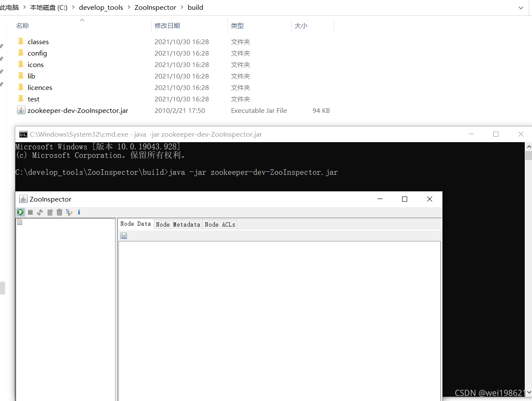Click the cmd window vertical scrollbar thumb
Viewport: 532px width, 401px height.
tap(528, 155)
